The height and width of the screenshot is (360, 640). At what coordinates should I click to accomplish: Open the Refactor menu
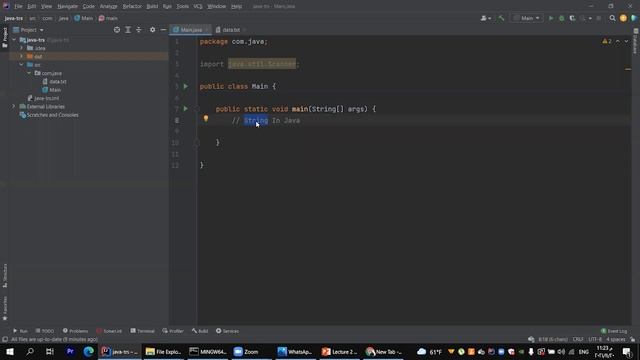(132, 6)
